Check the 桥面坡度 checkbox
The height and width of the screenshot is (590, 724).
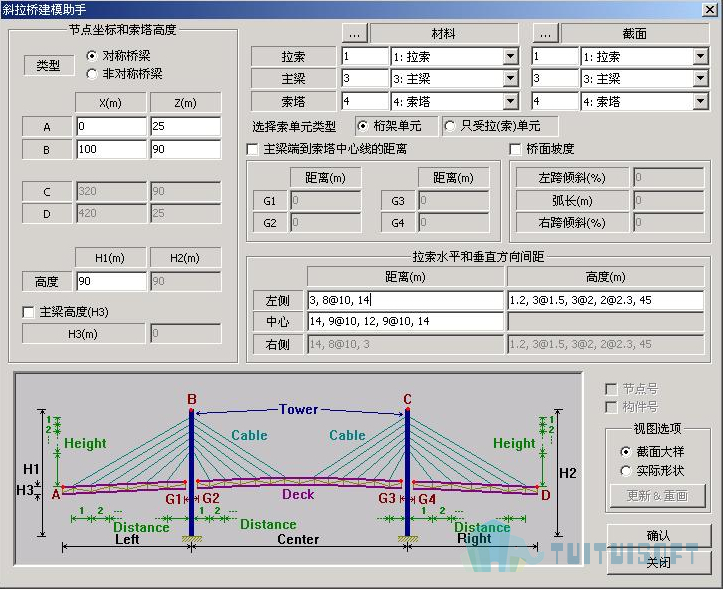[x=516, y=149]
